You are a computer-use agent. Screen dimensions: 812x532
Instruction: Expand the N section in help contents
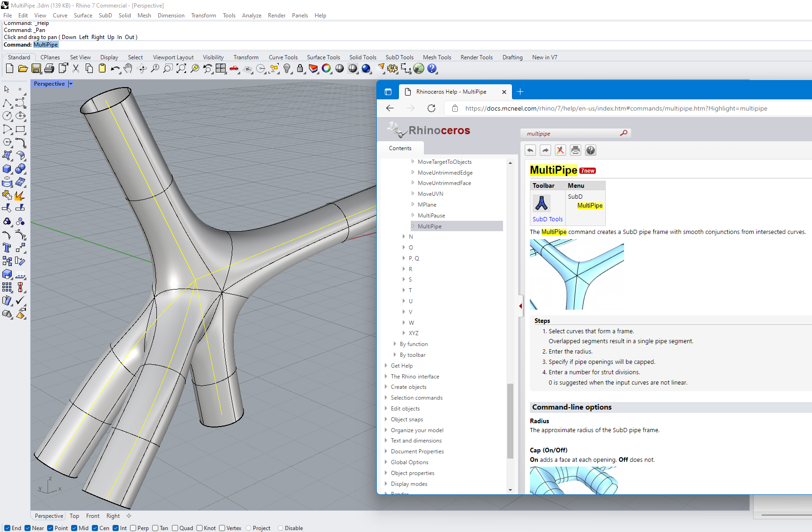click(x=404, y=236)
